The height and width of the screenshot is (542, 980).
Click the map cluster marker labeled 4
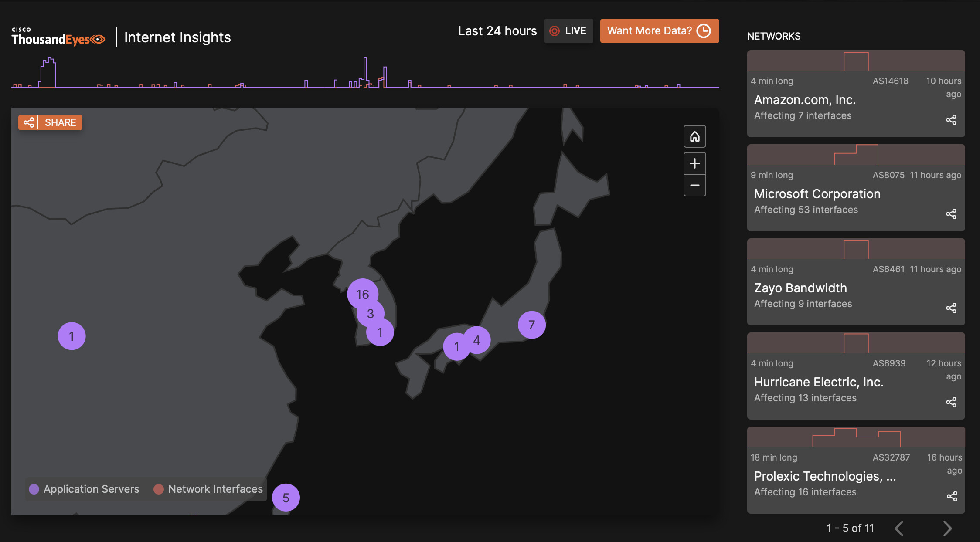(477, 340)
